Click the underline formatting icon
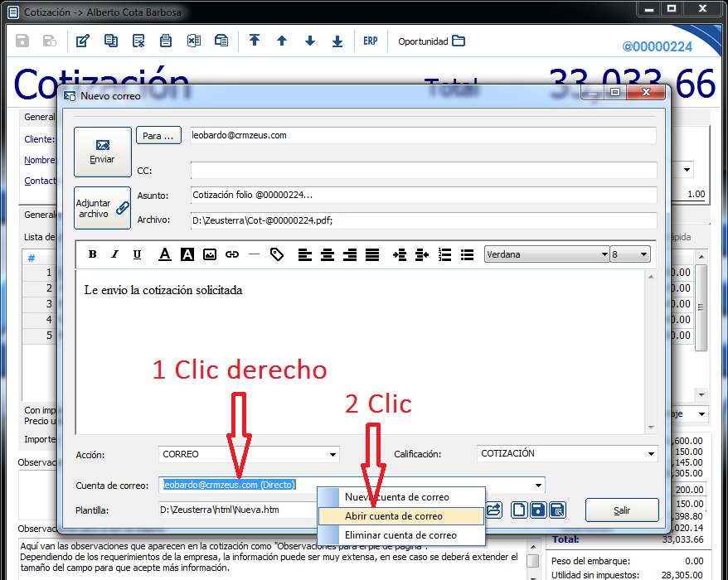The image size is (728, 580). tap(137, 254)
